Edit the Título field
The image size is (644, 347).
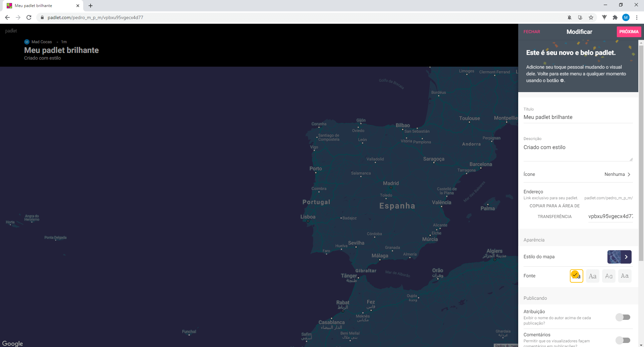[578, 117]
